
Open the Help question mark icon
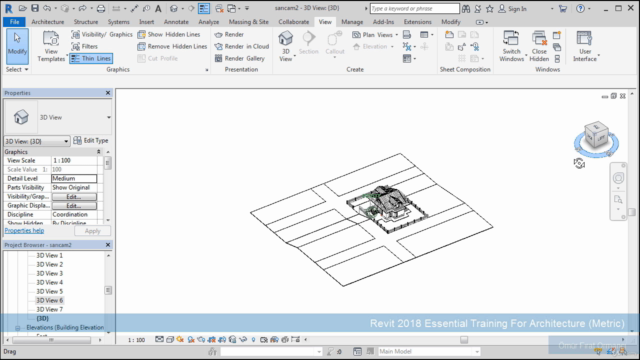580,9
